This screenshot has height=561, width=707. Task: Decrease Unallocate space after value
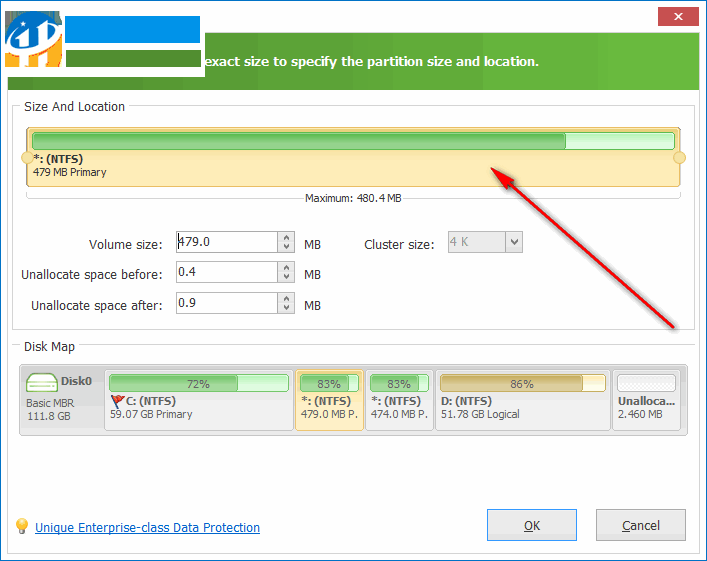tap(286, 308)
